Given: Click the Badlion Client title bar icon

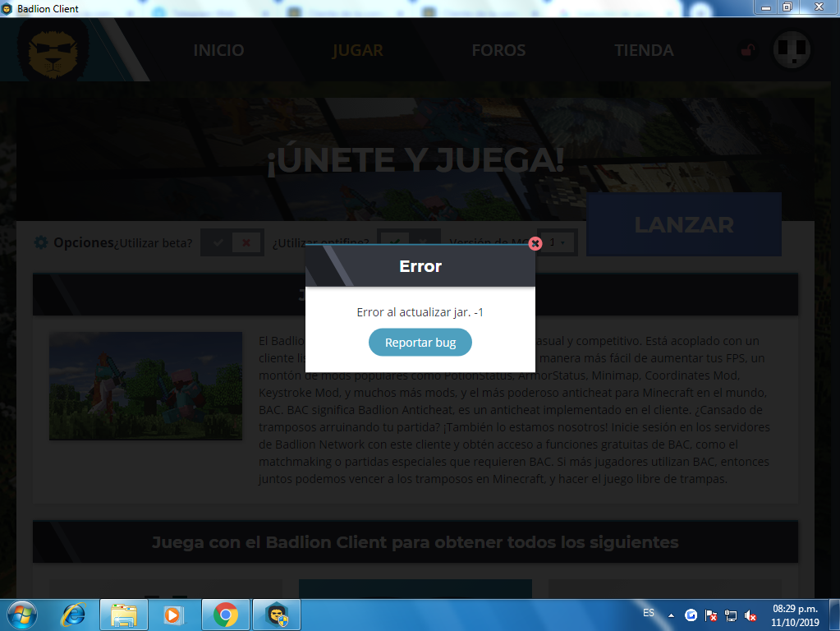Looking at the screenshot, I should (x=7, y=8).
